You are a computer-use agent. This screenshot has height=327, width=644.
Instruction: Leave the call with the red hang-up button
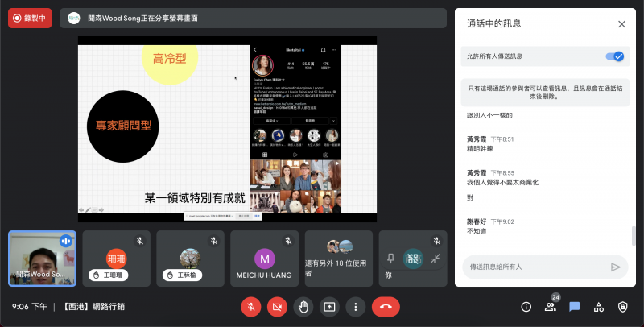387,307
